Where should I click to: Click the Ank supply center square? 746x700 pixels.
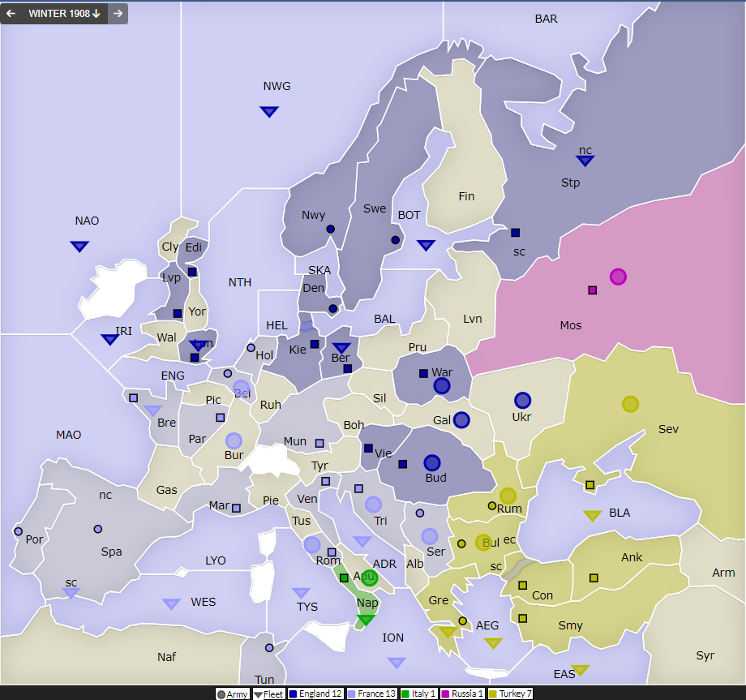coord(594,578)
